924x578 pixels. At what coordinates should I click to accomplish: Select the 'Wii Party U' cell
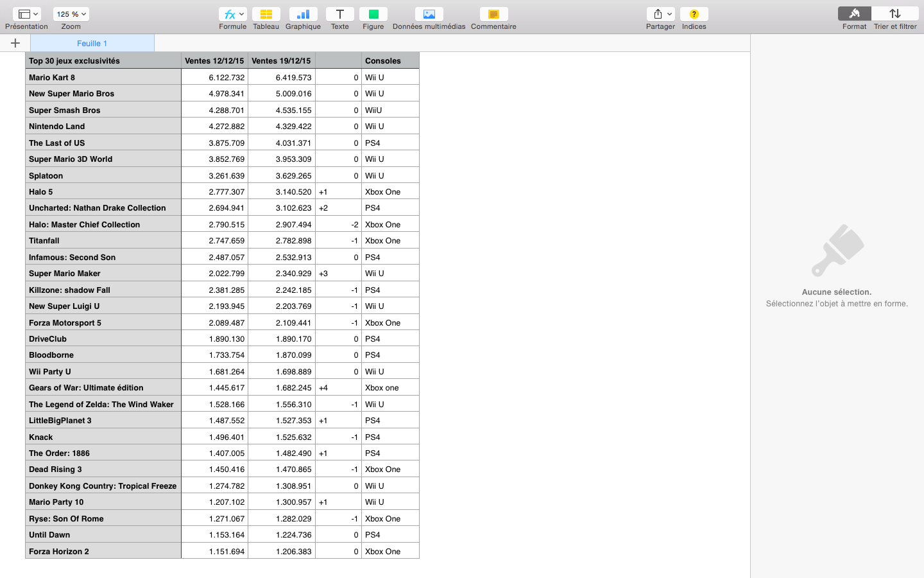pyautogui.click(x=103, y=372)
